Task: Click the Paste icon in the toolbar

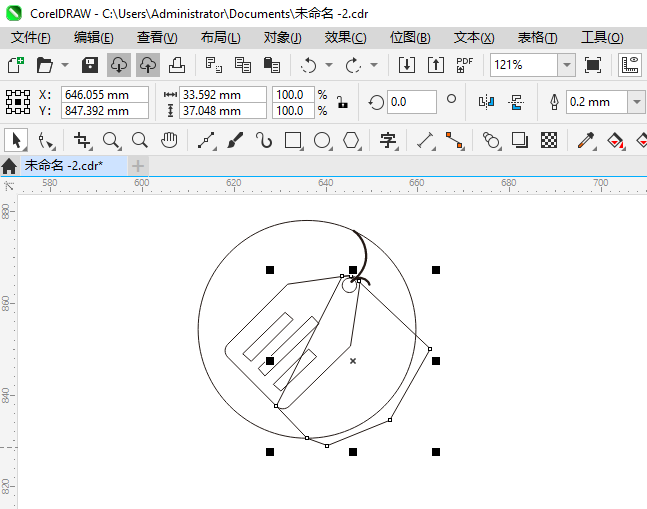Action: click(272, 65)
